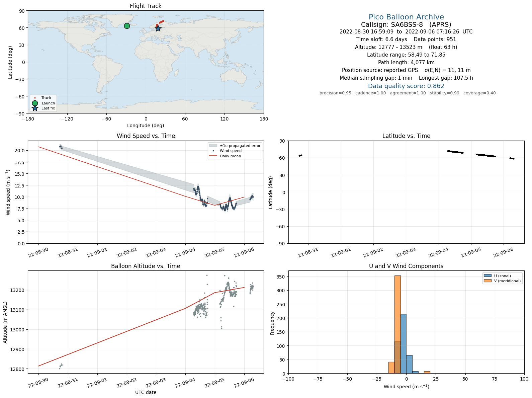Image resolution: width=532 pixels, height=398 pixels.
Task: Click the 'Path length: 4,077 km' line
Action: [x=406, y=63]
